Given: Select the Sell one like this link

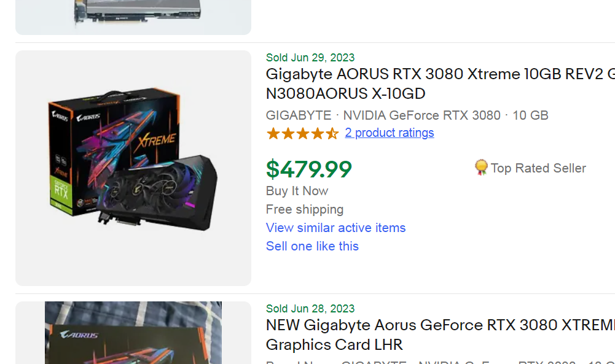Looking at the screenshot, I should point(312,246).
